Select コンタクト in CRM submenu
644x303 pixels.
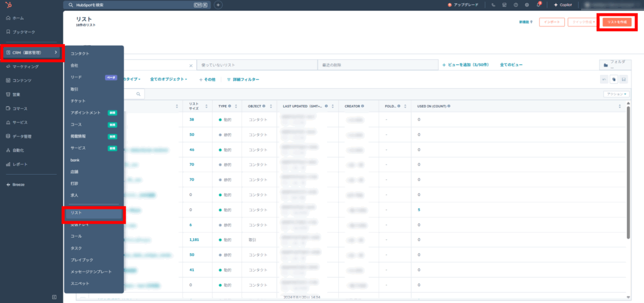click(80, 53)
